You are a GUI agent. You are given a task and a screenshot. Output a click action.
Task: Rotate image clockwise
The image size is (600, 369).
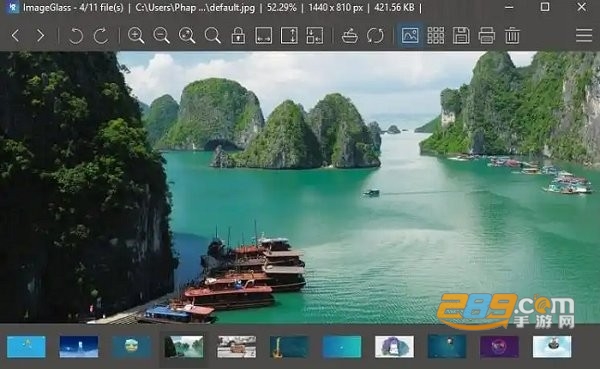coord(101,36)
